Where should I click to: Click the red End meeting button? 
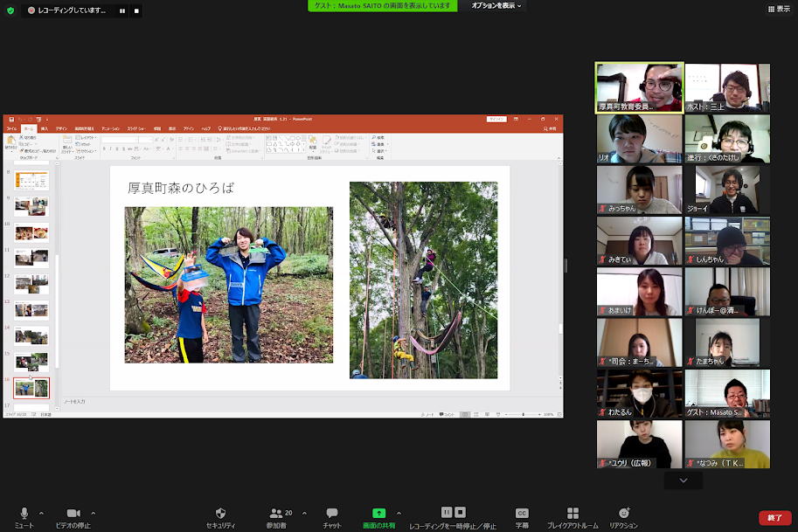click(774, 517)
